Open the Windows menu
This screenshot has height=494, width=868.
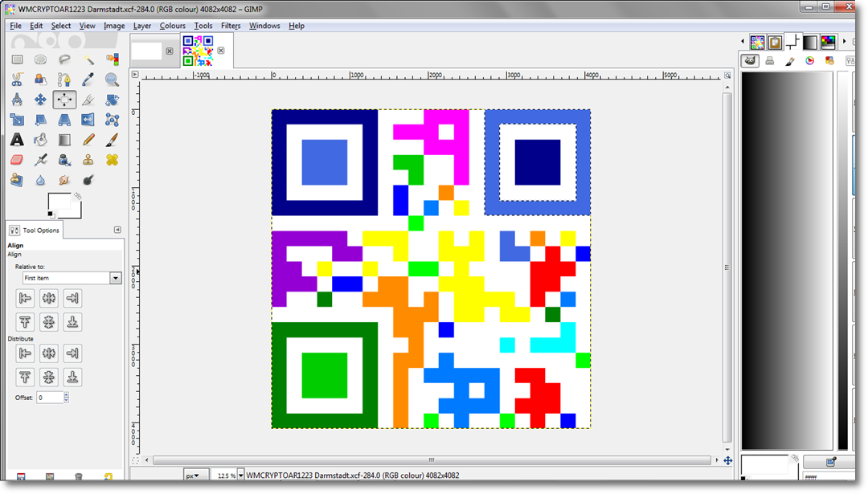tap(264, 26)
